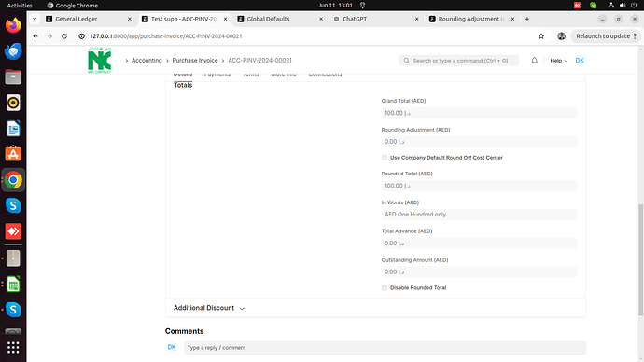Navigate to Purchase Invoice breadcrumb link

pos(195,61)
